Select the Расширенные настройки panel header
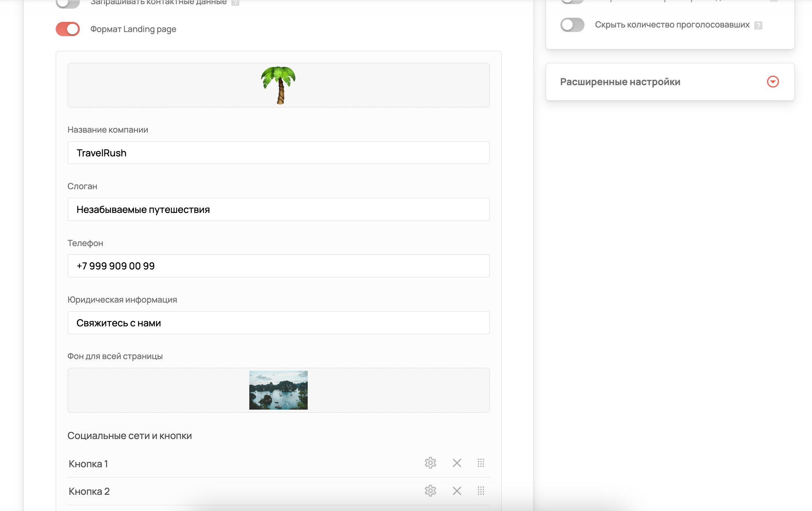812x511 pixels. pos(620,82)
